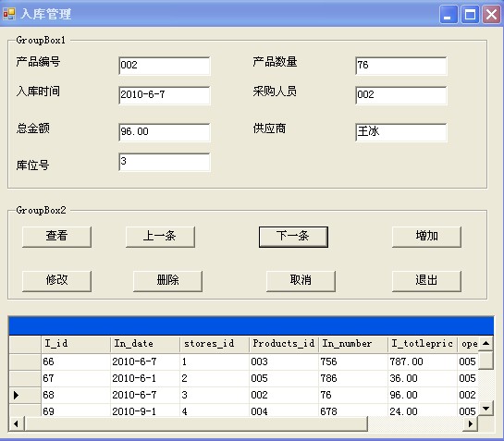Sort by the stores_id column header
Screen dimensions: 504x441
[x=215, y=344]
